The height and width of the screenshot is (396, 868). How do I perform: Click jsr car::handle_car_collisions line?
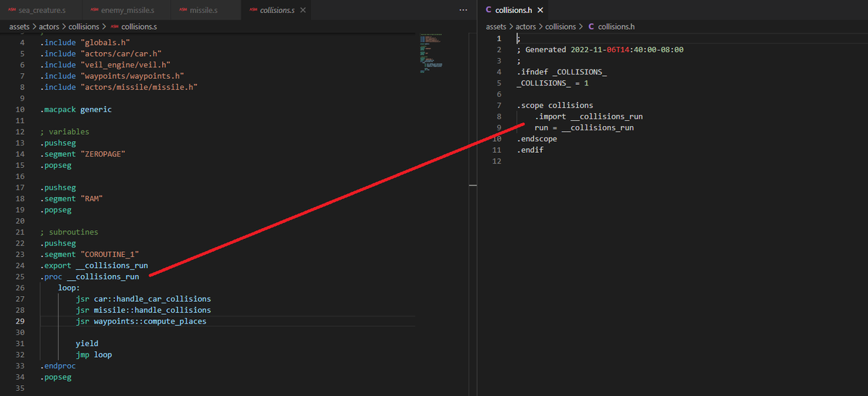click(x=143, y=299)
